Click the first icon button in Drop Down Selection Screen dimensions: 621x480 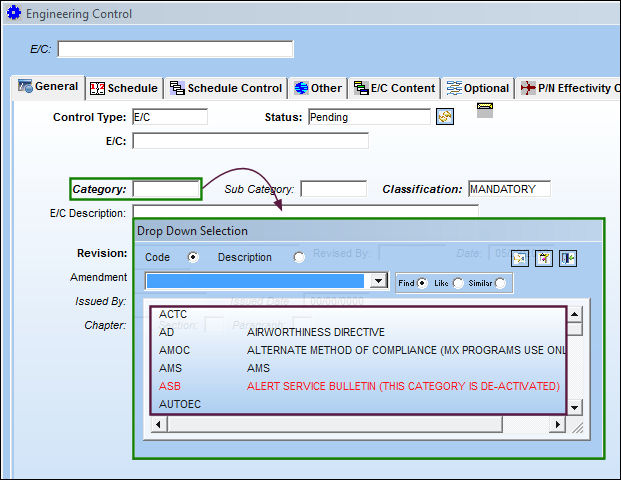click(x=520, y=259)
